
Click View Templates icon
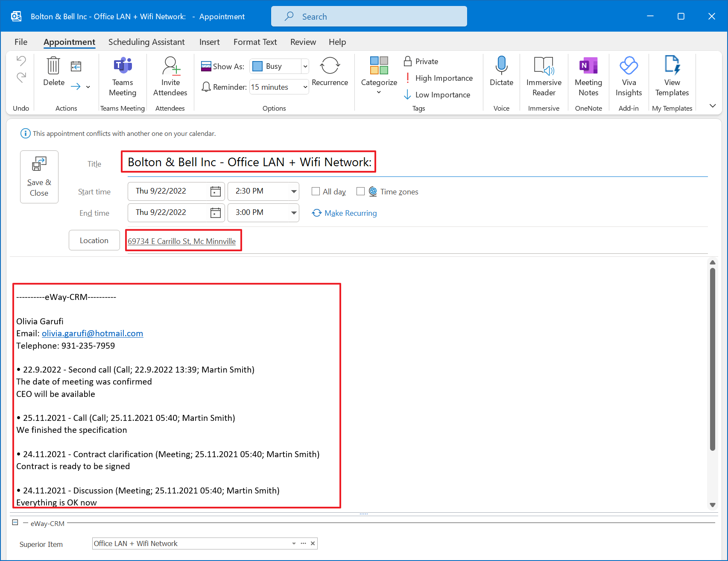click(672, 65)
